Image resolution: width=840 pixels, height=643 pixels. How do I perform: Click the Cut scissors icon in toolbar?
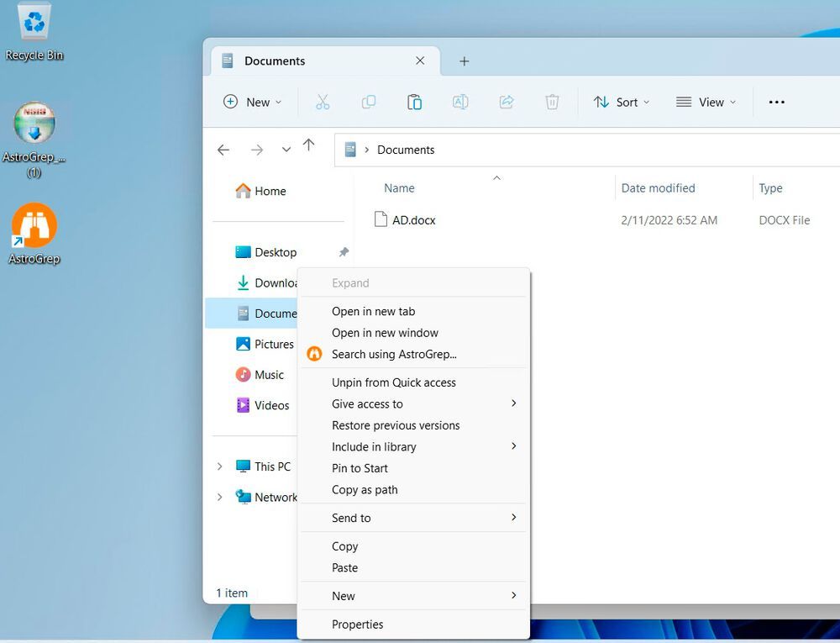323,102
